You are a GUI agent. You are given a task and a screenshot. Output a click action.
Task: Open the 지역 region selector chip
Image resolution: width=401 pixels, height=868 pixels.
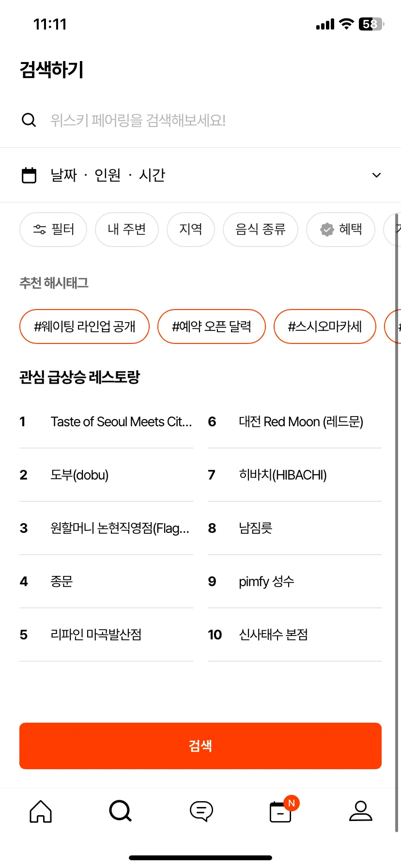point(191,230)
